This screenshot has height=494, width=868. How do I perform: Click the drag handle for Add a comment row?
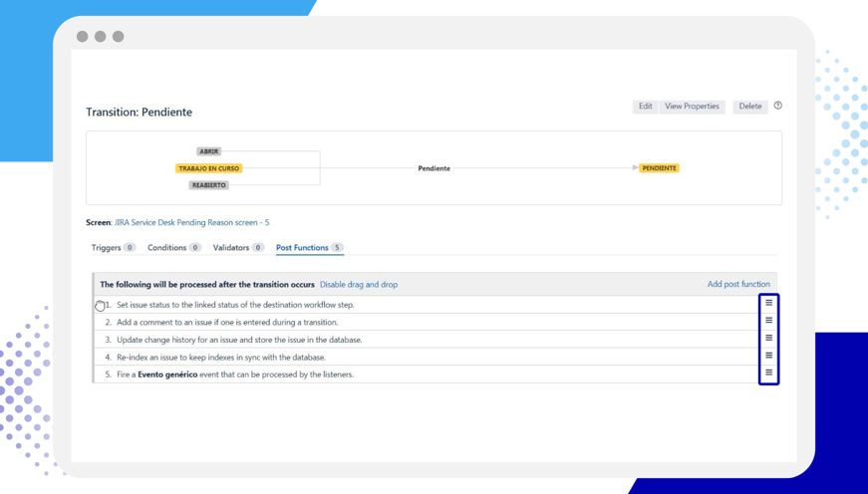click(x=769, y=321)
